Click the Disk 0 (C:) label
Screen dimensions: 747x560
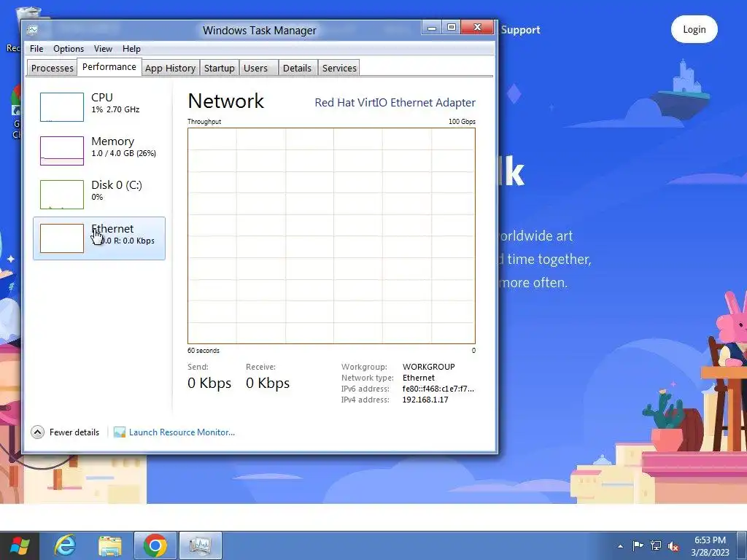pyautogui.click(x=117, y=184)
